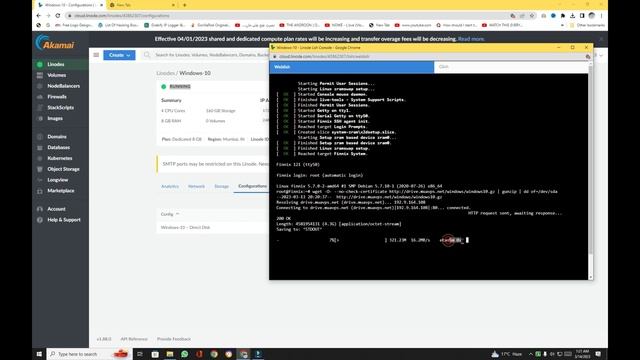Select the Weblish console tab
Viewport: 640px width, 360px height.
pos(351,67)
